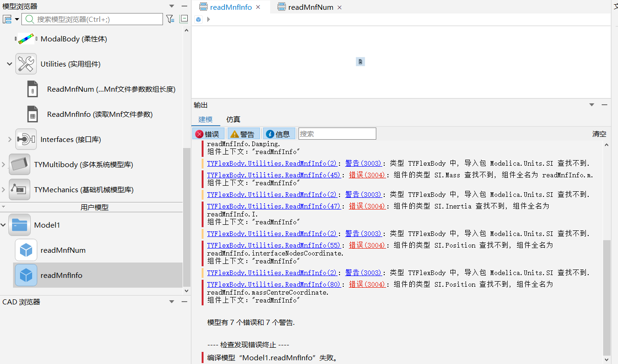Switch to the 建模 output tab
The image size is (618, 364).
(205, 120)
